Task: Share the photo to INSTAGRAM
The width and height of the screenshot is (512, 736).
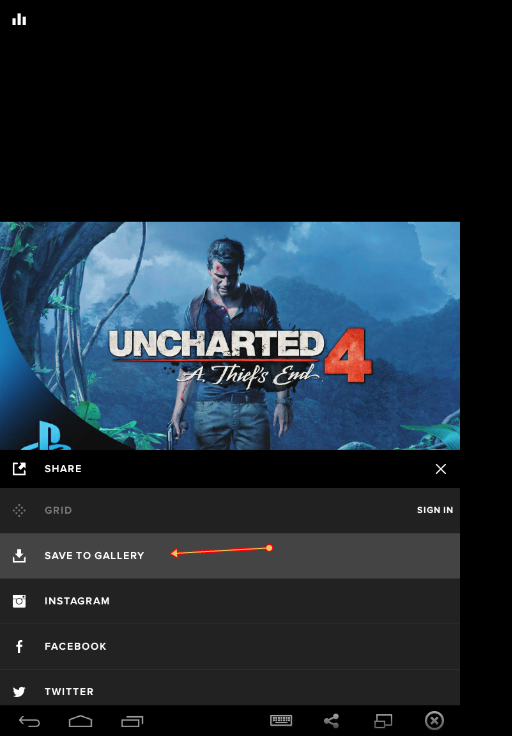Action: tap(230, 601)
